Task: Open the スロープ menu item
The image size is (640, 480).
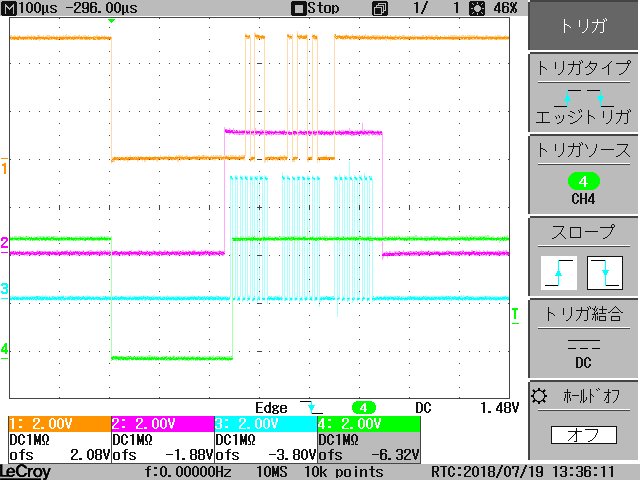Action: coord(583,256)
